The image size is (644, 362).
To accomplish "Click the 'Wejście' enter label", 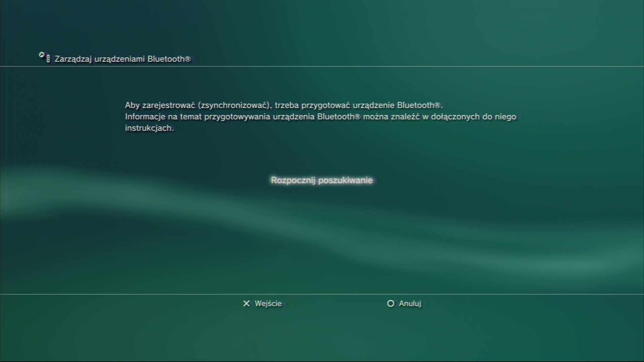I will [268, 304].
